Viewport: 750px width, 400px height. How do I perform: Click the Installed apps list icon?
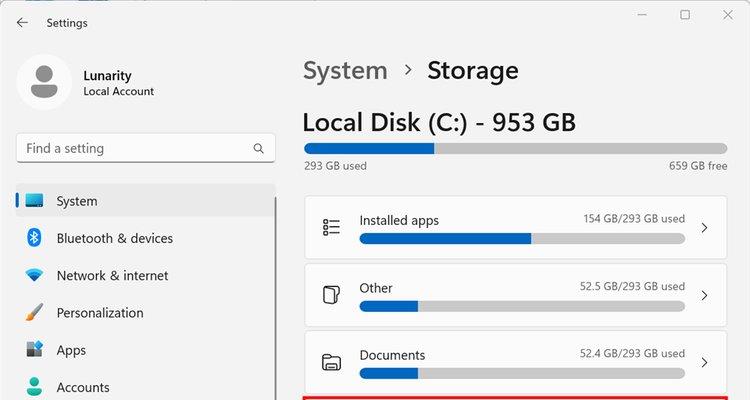click(331, 227)
